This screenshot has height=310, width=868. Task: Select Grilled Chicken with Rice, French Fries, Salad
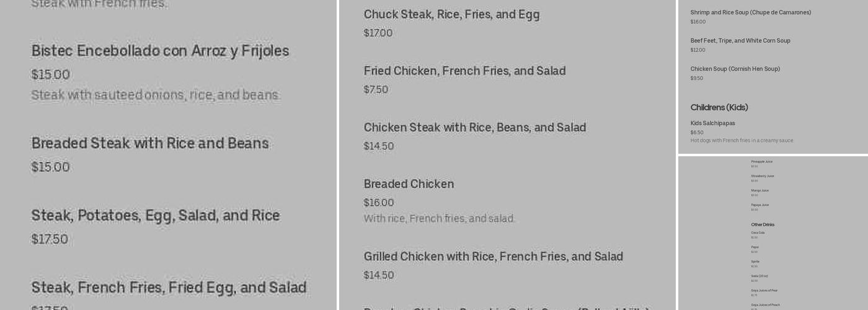(493, 257)
